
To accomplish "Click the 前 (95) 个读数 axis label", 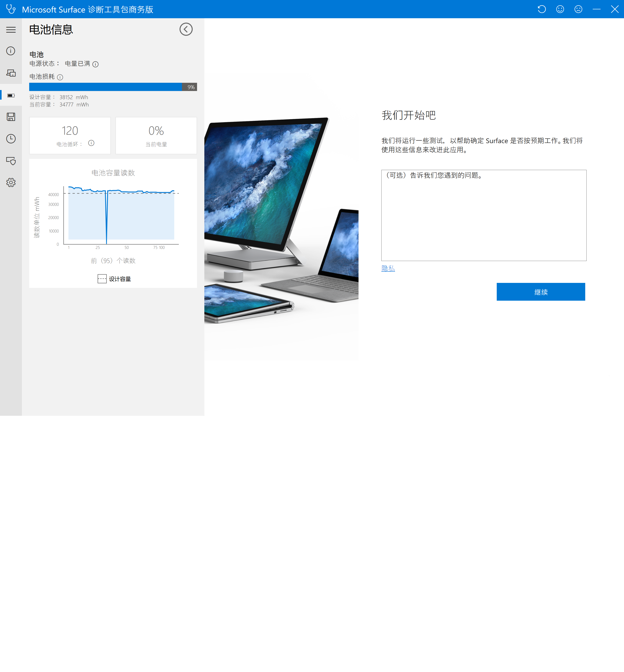I will (x=113, y=261).
